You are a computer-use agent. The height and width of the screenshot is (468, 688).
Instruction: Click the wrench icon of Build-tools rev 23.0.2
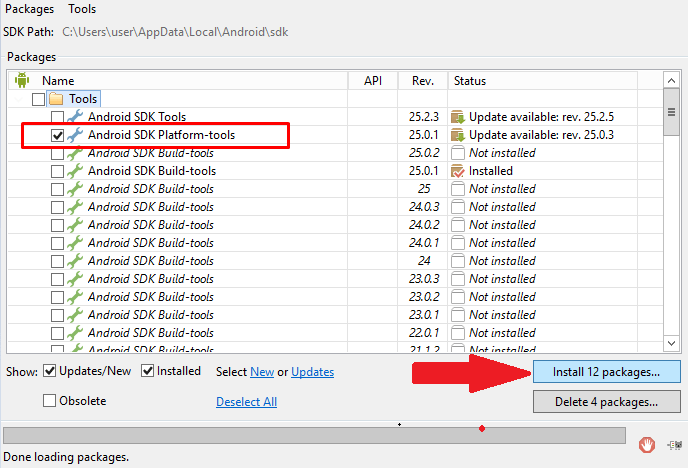[75, 297]
